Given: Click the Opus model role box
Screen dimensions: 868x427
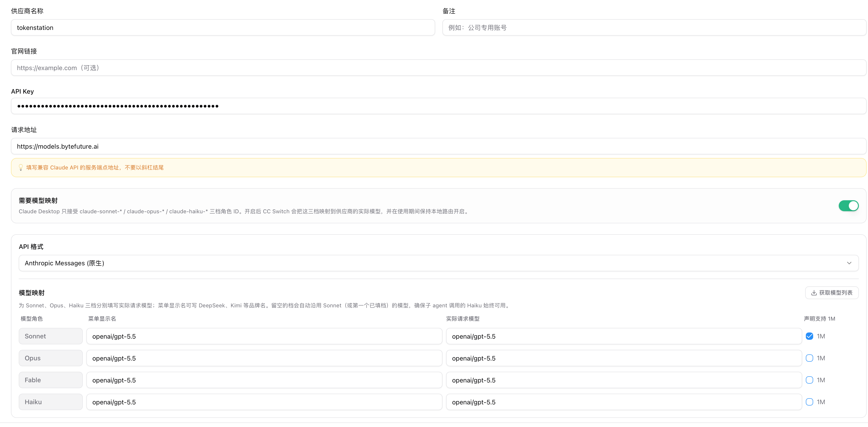Looking at the screenshot, I should [51, 358].
